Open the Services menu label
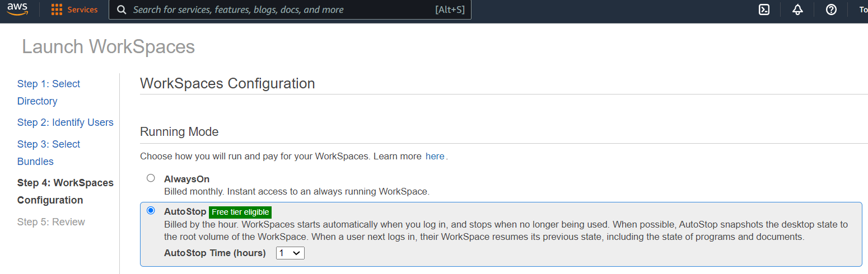 click(x=82, y=10)
